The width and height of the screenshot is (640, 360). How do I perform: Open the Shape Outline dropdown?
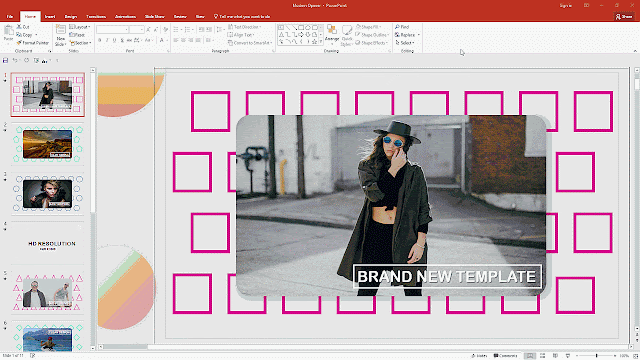click(372, 35)
